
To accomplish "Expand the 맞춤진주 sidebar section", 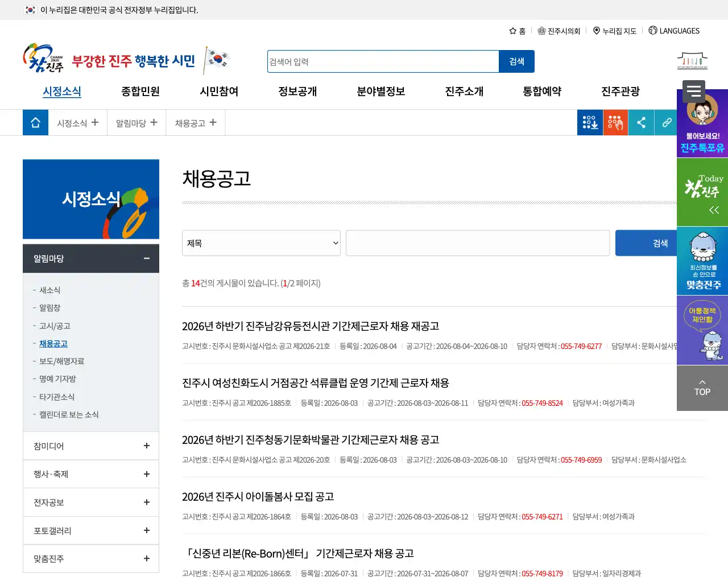I will pyautogui.click(x=91, y=559).
